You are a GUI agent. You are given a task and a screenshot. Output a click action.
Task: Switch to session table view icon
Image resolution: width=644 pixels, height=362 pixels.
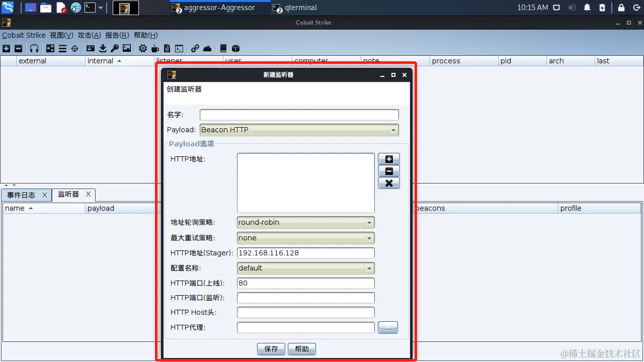(62, 48)
